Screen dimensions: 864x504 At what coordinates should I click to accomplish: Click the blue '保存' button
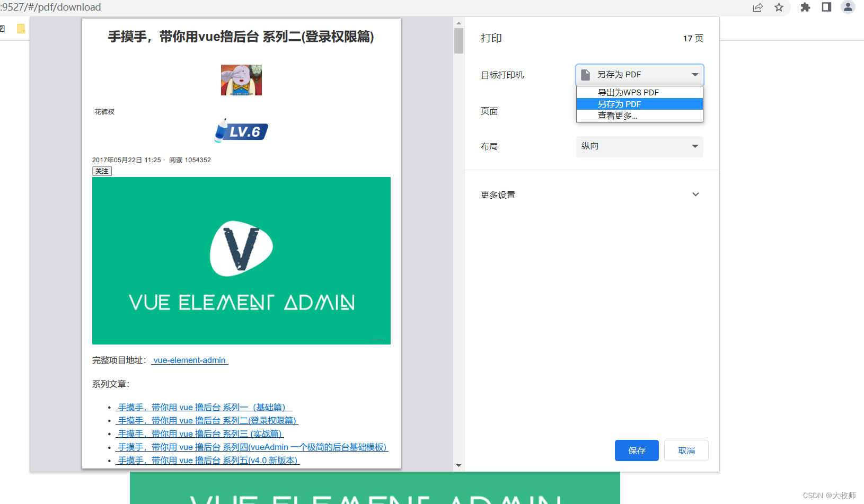[x=637, y=450]
